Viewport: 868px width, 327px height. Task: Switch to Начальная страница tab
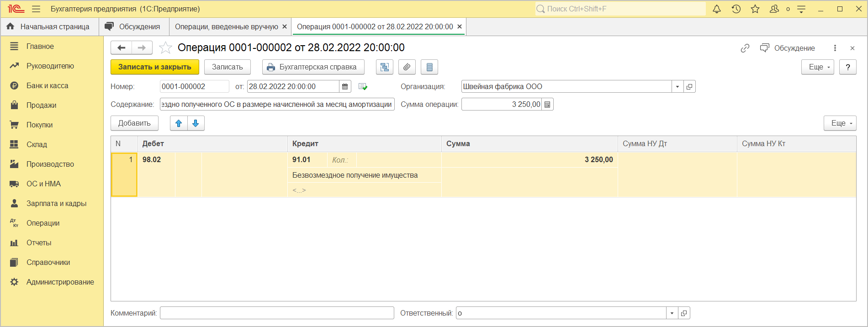click(49, 26)
